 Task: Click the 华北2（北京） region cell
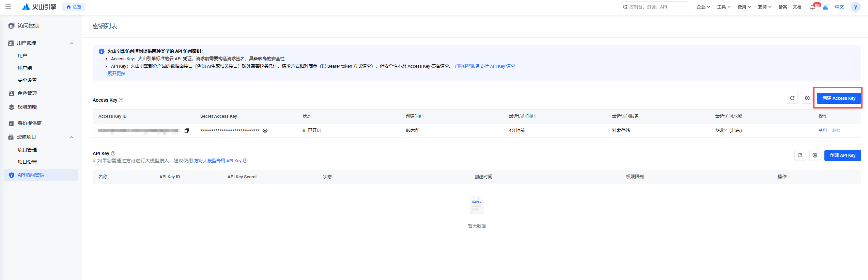pyautogui.click(x=729, y=131)
